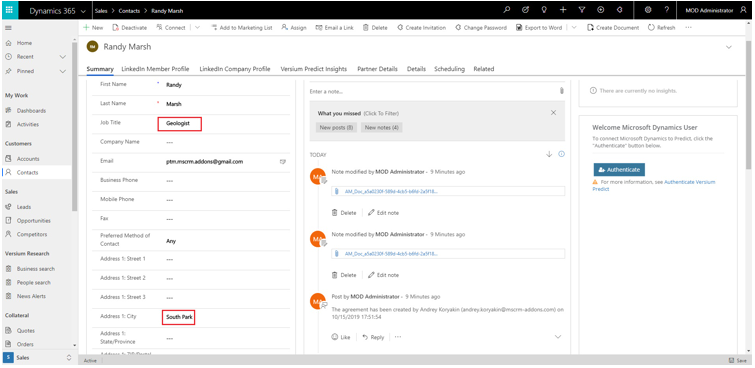Deactivate this contact
This screenshot has height=368, width=755.
[130, 28]
